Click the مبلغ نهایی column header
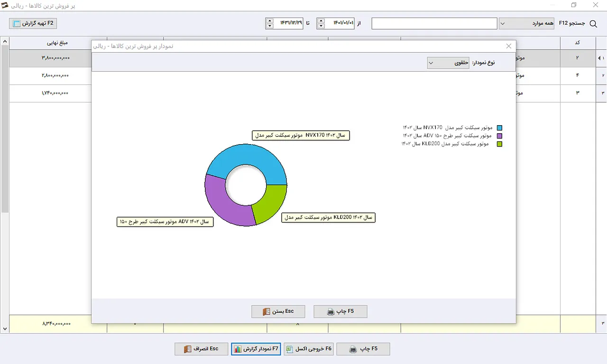 point(57,43)
